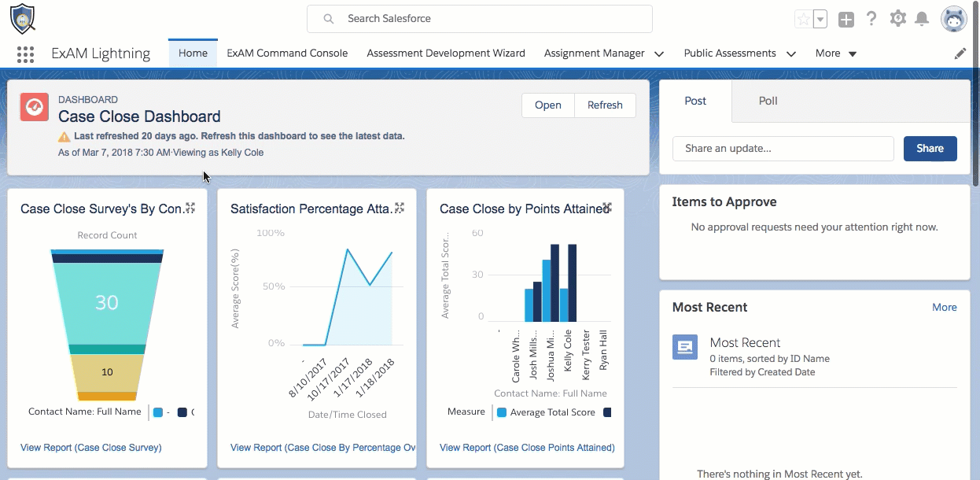Viewport: 980px width, 480px height.
Task: Click the Items to Approve heading
Action: point(724,202)
